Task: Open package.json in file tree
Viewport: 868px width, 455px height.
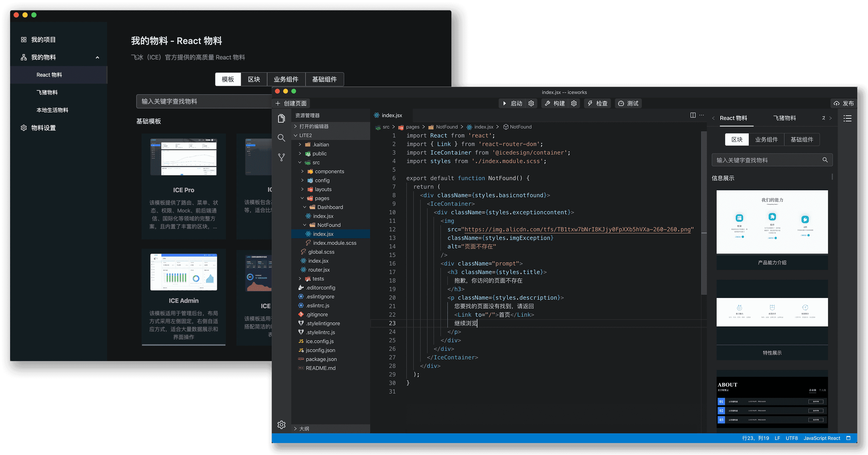Action: tap(330, 359)
